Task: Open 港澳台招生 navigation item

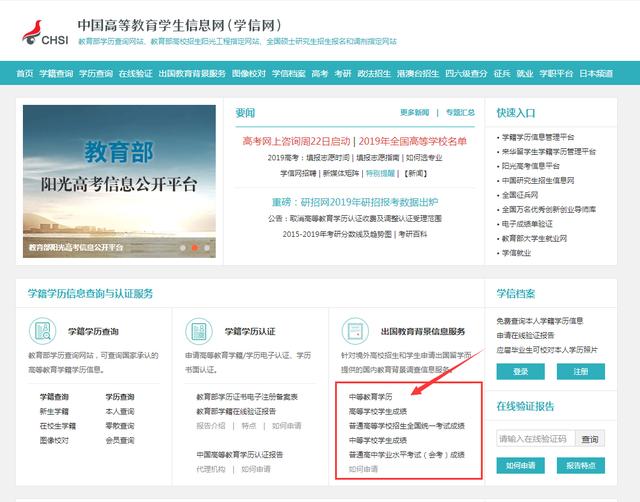Action: 418,73
